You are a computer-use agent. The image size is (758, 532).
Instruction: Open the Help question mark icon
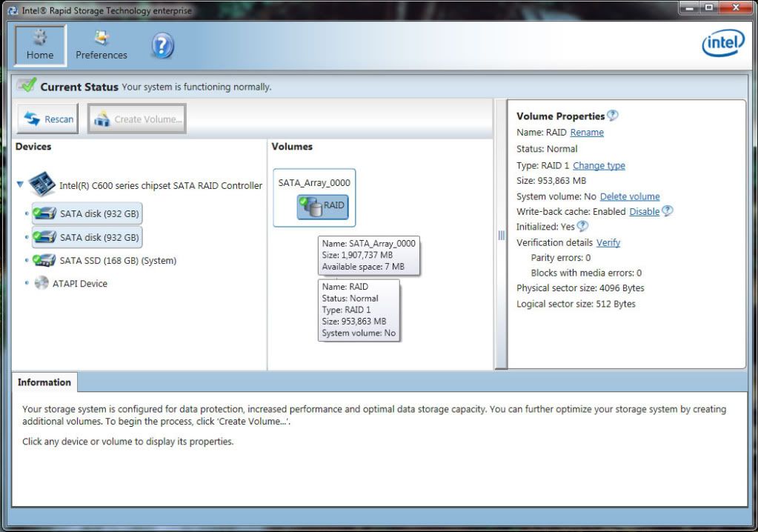pyautogui.click(x=162, y=46)
